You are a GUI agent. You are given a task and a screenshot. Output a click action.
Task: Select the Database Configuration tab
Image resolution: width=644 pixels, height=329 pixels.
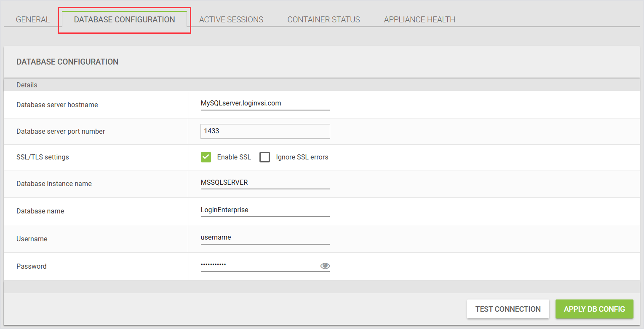(x=124, y=19)
